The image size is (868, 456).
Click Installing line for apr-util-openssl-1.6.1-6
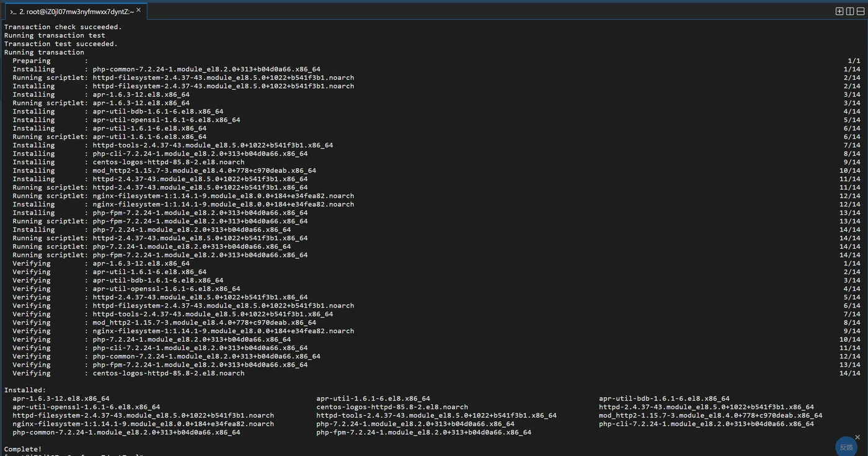pyautogui.click(x=126, y=120)
